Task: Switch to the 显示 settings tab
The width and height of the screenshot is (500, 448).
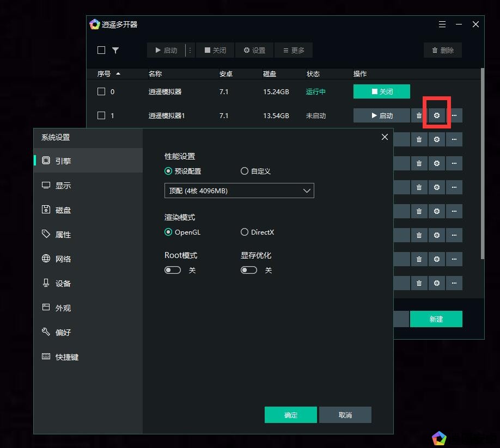Action: tap(63, 186)
